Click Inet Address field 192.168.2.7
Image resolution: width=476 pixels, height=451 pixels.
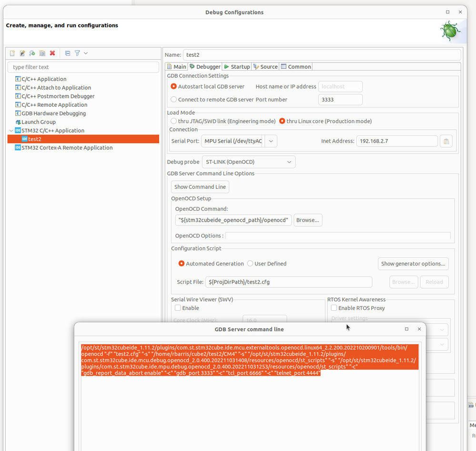(397, 141)
